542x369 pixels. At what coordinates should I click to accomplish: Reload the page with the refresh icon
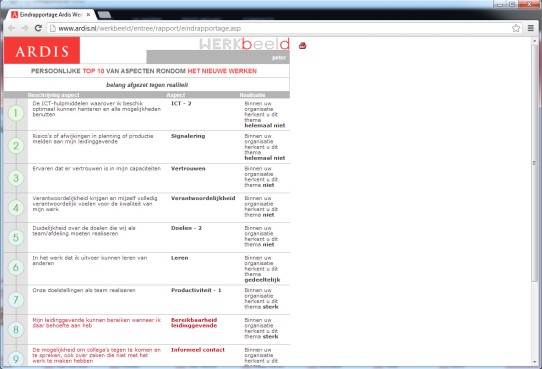tap(38, 28)
